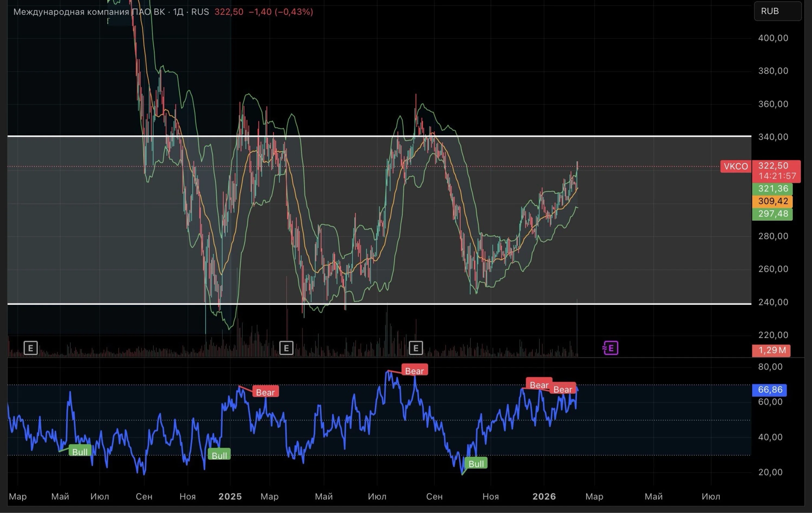Click the blue 66,86 RSI value label

click(770, 390)
